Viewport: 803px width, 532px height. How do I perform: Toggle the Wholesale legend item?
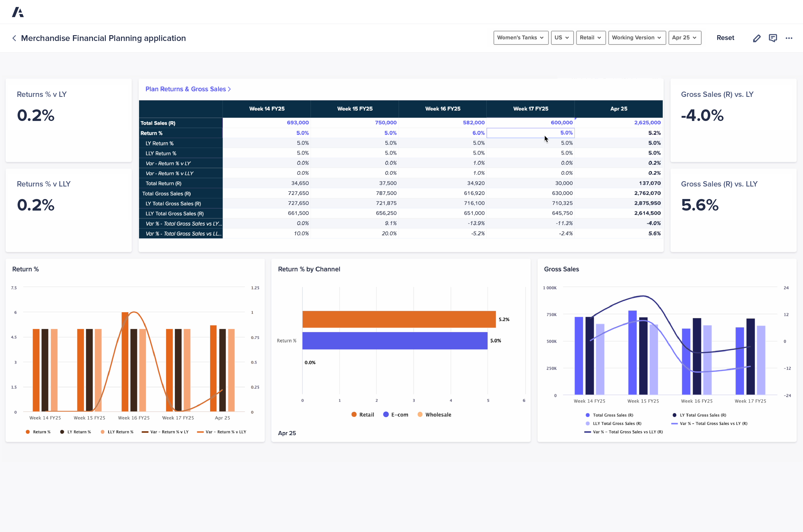point(434,414)
